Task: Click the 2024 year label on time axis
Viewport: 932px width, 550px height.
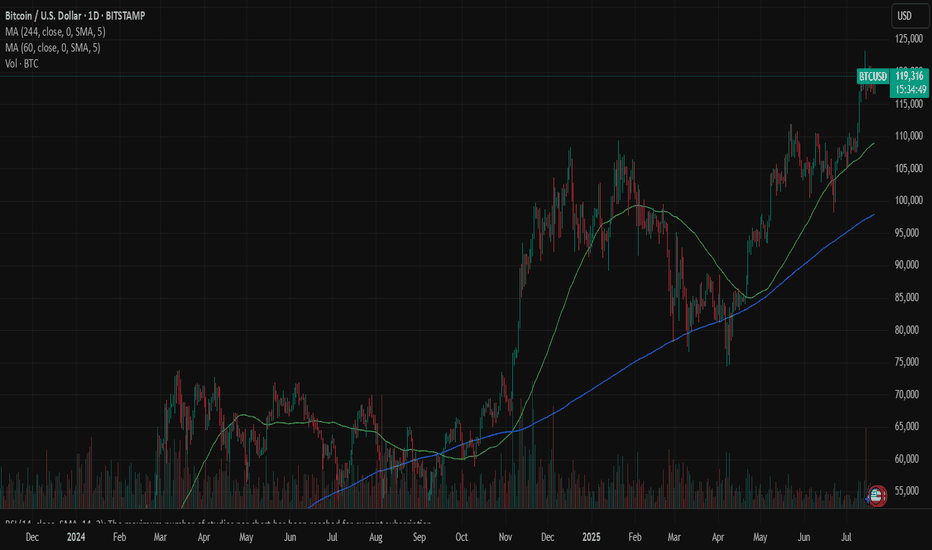Action: point(76,538)
